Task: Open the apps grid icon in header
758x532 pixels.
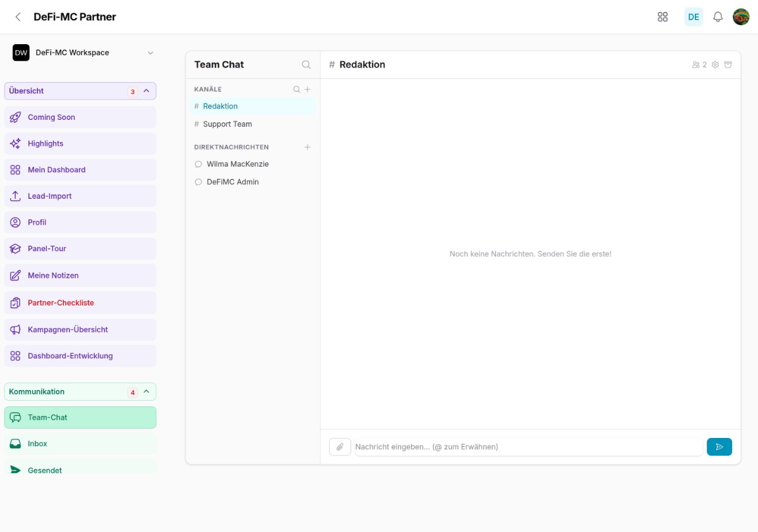Action: (x=663, y=17)
